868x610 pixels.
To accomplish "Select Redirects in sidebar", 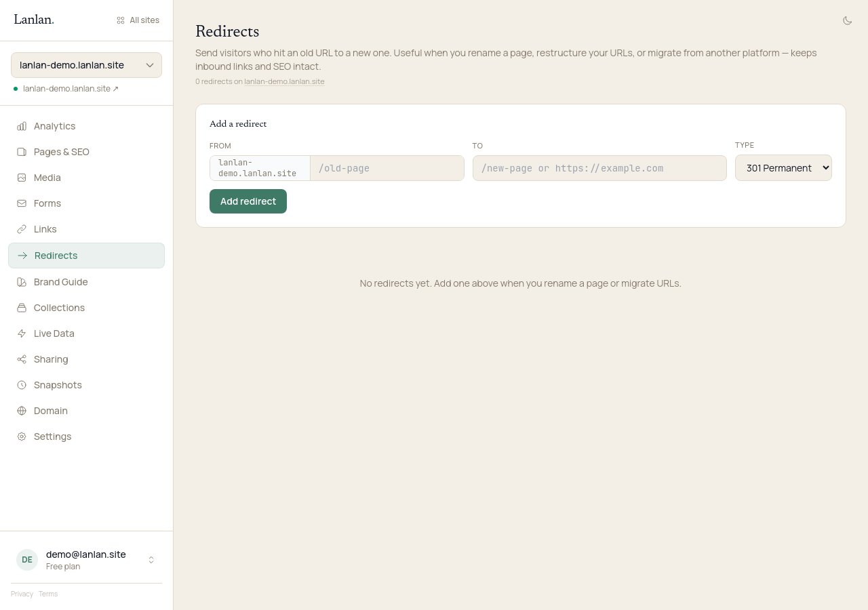I will pos(86,256).
